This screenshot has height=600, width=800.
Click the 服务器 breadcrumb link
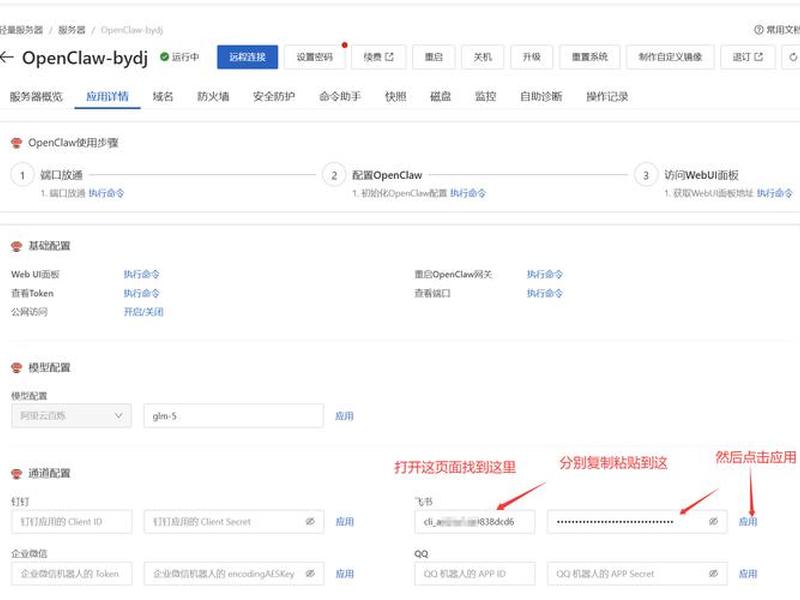coord(71,30)
